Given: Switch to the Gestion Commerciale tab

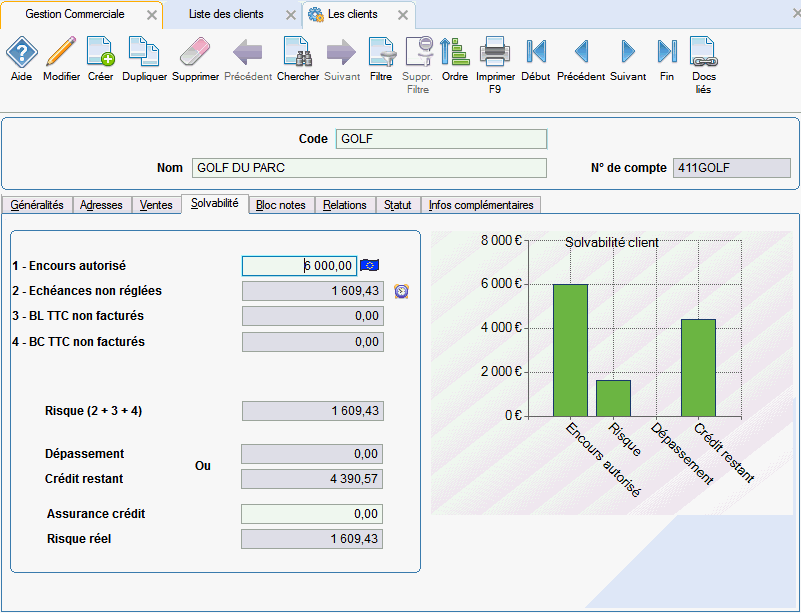Looking at the screenshot, I should tap(75, 14).
